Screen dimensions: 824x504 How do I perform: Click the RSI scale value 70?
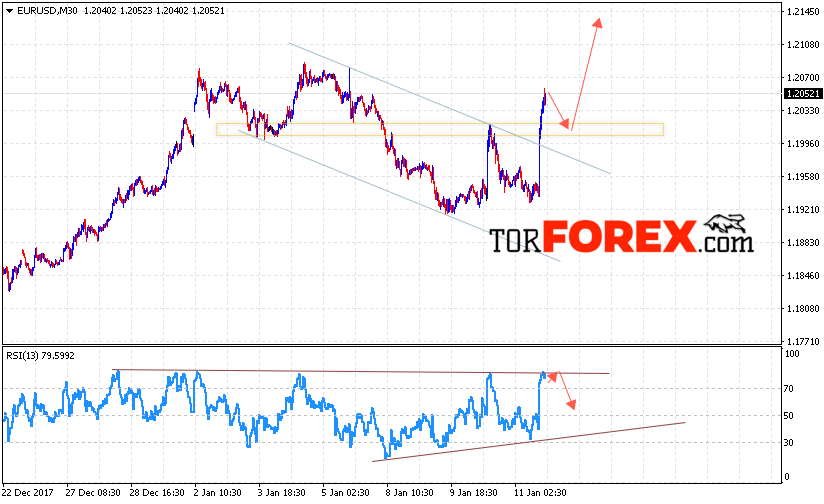[x=789, y=389]
